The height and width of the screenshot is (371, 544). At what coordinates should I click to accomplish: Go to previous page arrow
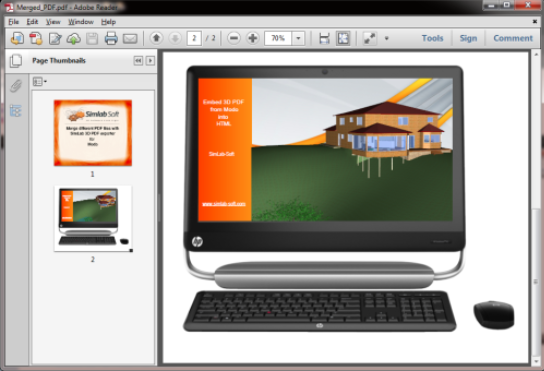tap(156, 38)
